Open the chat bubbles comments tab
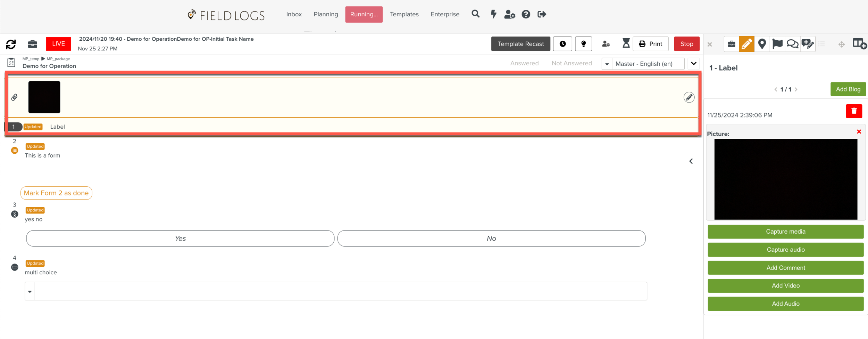The image size is (868, 339). (792, 44)
